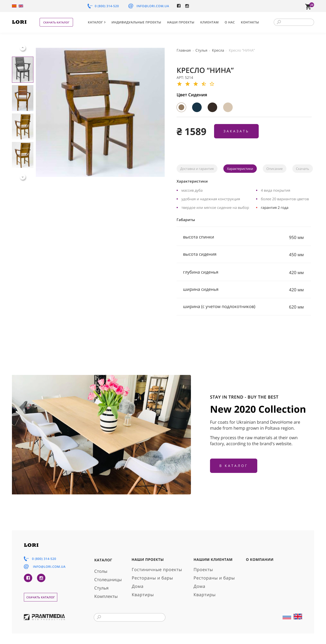Screen dimensions: 326x644
Task: Select the dark brown seat color
Action: [x=212, y=107]
